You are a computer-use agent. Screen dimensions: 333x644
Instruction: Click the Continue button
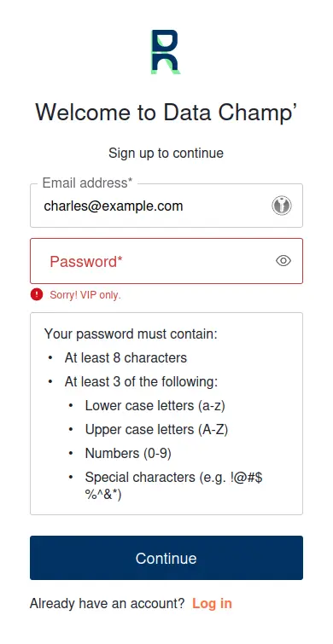click(166, 558)
